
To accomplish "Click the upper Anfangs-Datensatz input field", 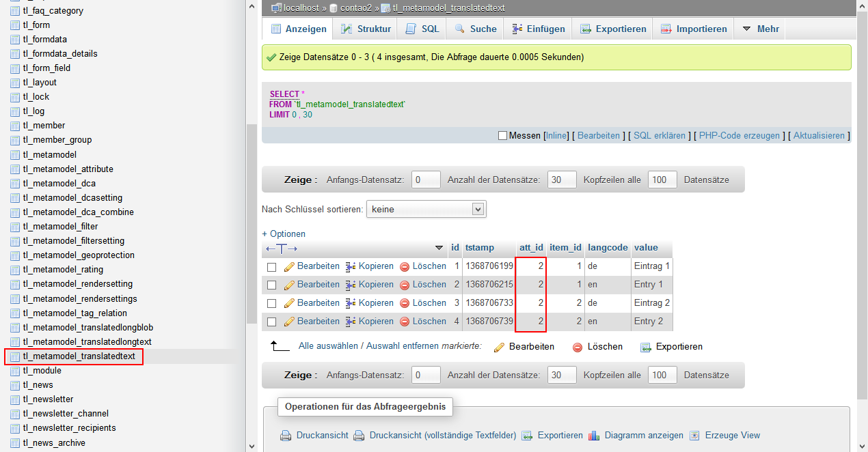I will pyautogui.click(x=426, y=180).
